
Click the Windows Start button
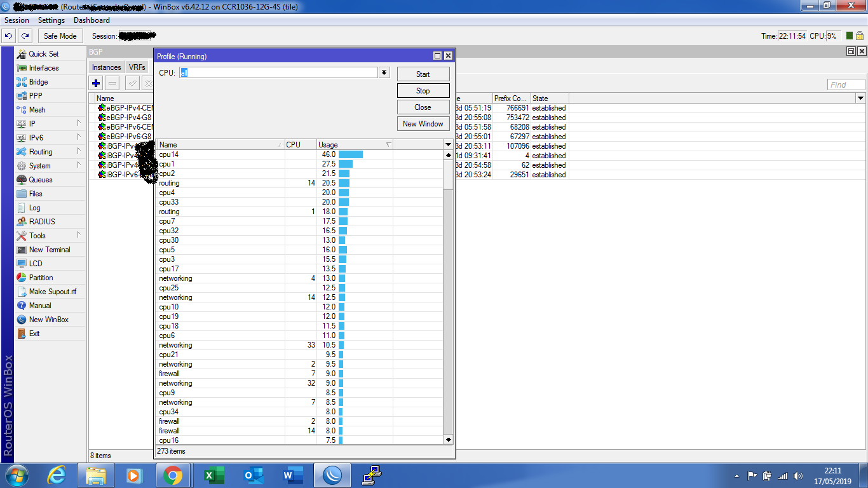(x=15, y=475)
